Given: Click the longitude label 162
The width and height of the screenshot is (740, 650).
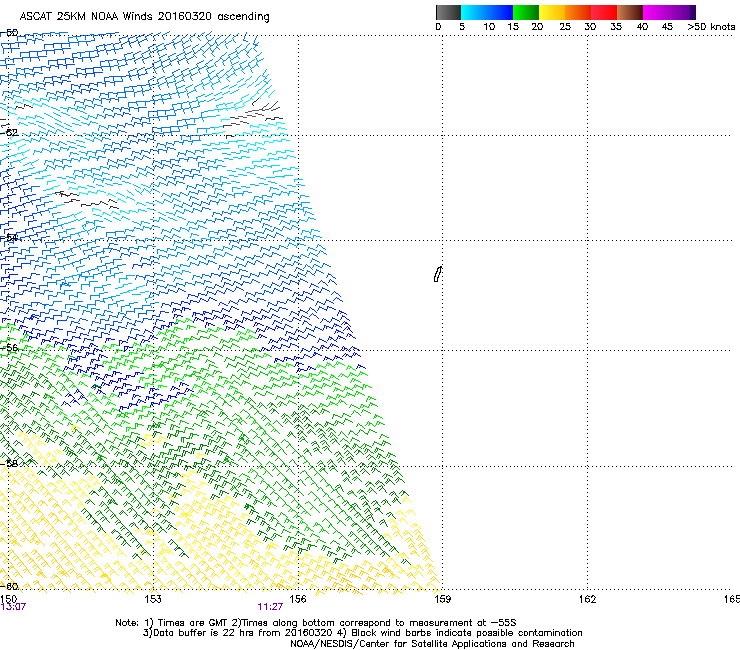Looking at the screenshot, I should pyautogui.click(x=587, y=599).
